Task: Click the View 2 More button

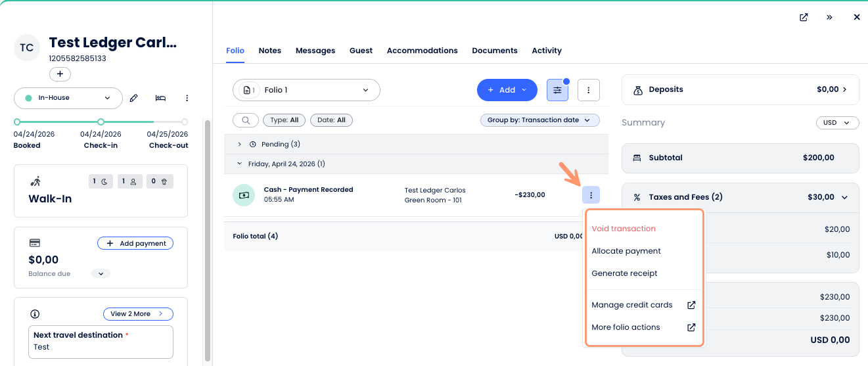Action: [x=138, y=314]
